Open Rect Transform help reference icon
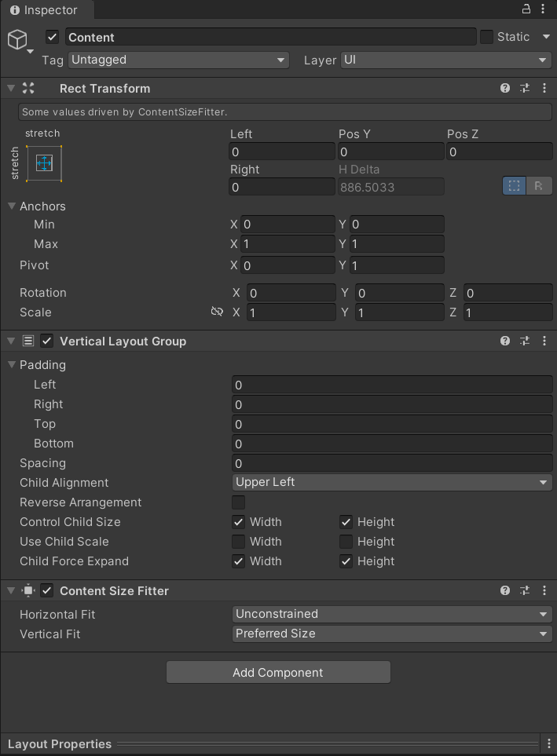This screenshot has width=557, height=756. [x=505, y=89]
